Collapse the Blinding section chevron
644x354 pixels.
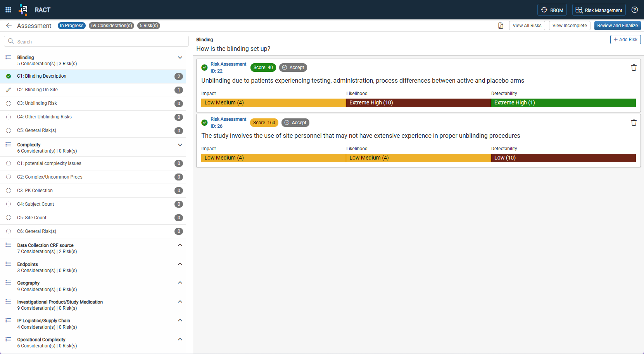pyautogui.click(x=180, y=57)
